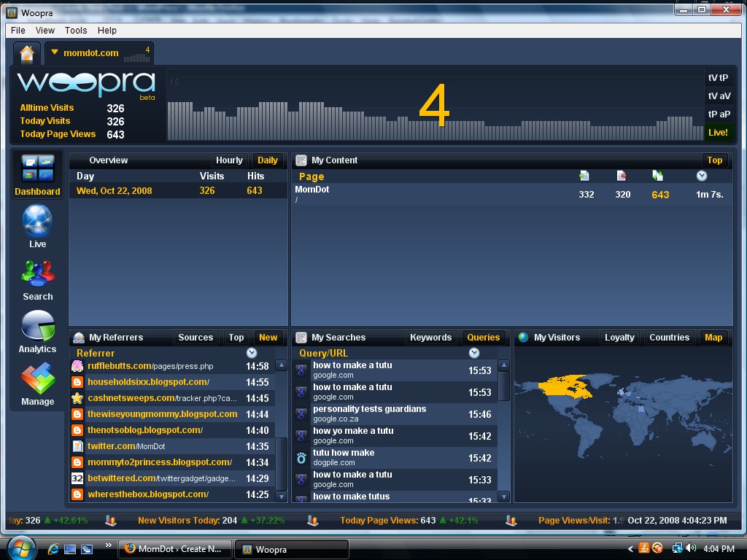Open householdsixx.blogspot.com referrer link
Image resolution: width=747 pixels, height=560 pixels.
[148, 382]
